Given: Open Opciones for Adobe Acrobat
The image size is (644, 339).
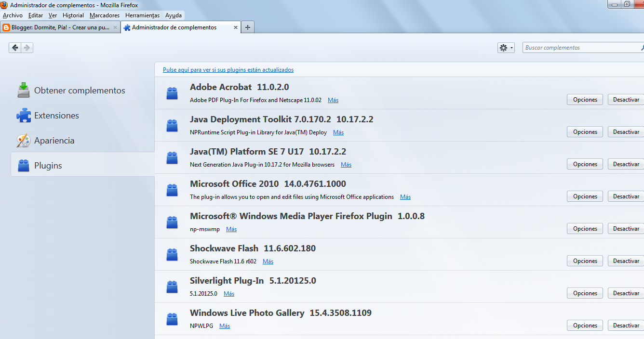Looking at the screenshot, I should pos(585,100).
